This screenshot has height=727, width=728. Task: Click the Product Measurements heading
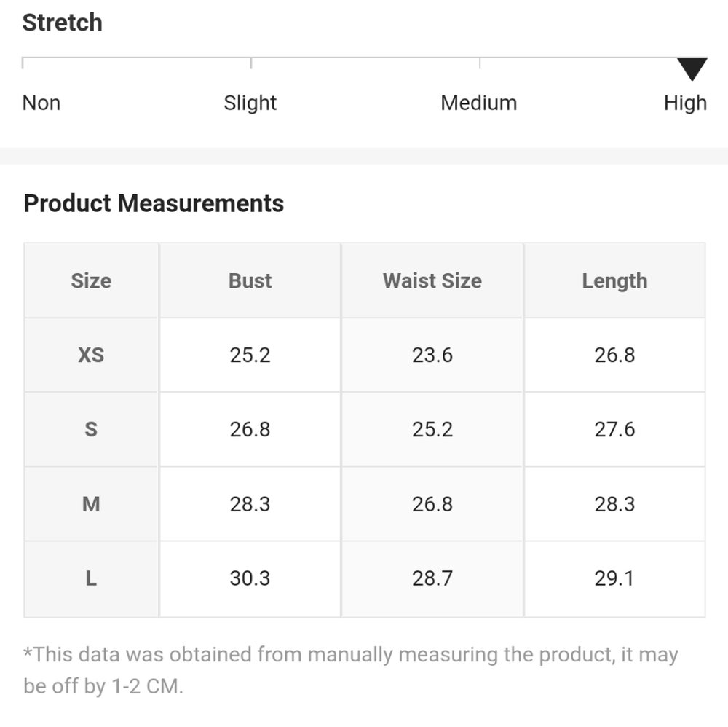pos(154,203)
